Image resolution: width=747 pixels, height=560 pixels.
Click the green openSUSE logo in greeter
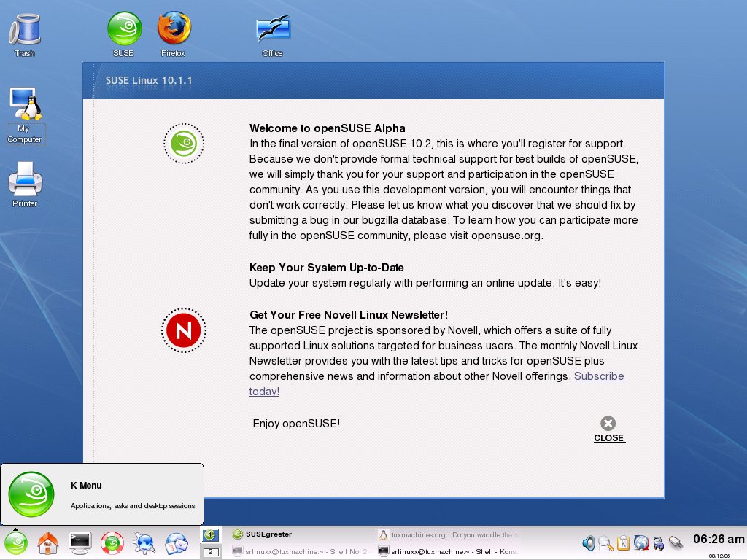coord(184,144)
